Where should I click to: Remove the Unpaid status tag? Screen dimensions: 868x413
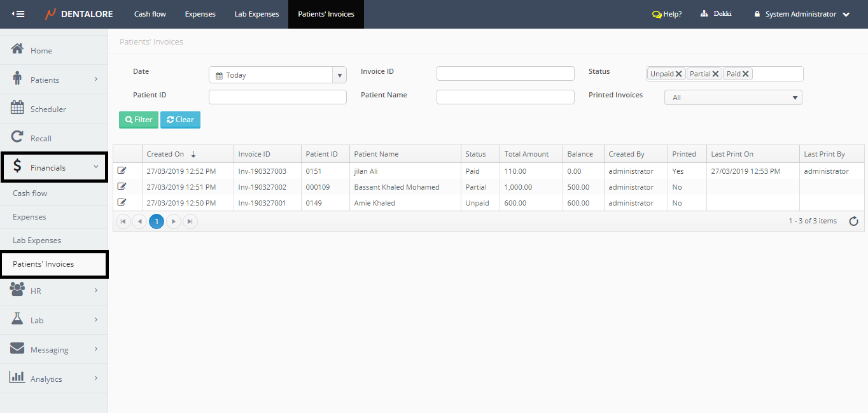pyautogui.click(x=679, y=74)
